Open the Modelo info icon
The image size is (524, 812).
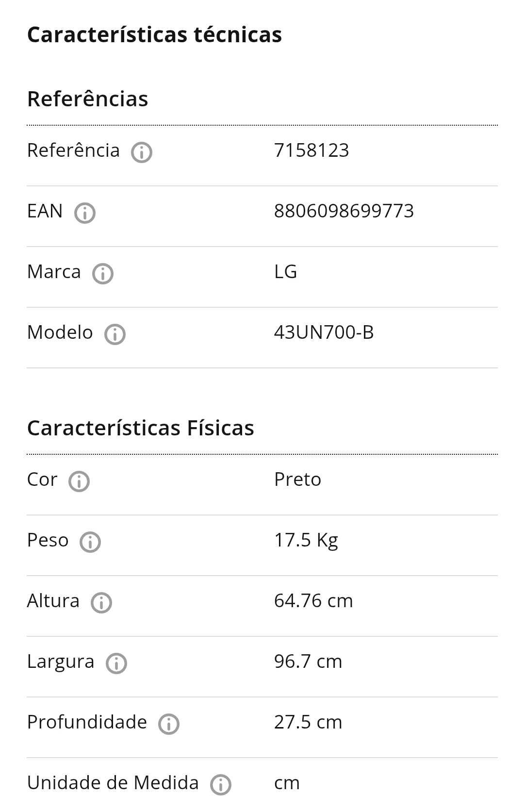[115, 334]
